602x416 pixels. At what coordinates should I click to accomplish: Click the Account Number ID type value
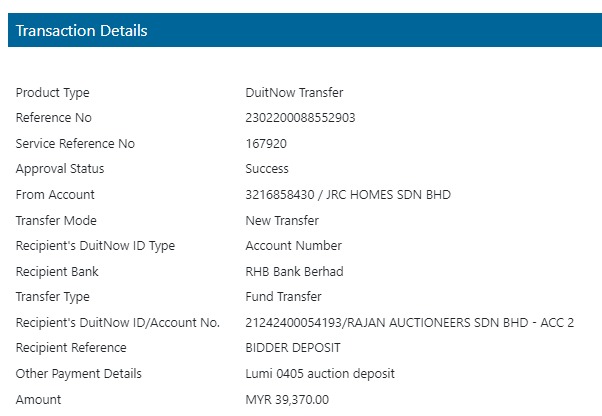tap(294, 246)
